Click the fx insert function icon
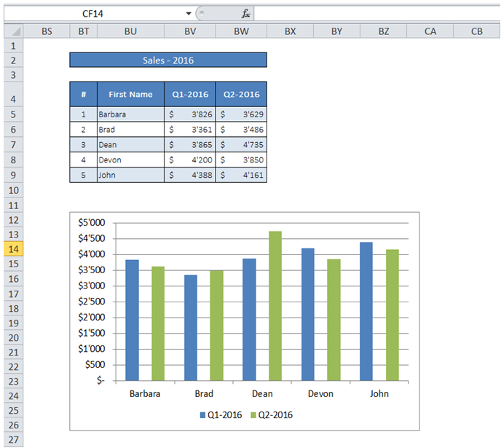 pos(245,13)
